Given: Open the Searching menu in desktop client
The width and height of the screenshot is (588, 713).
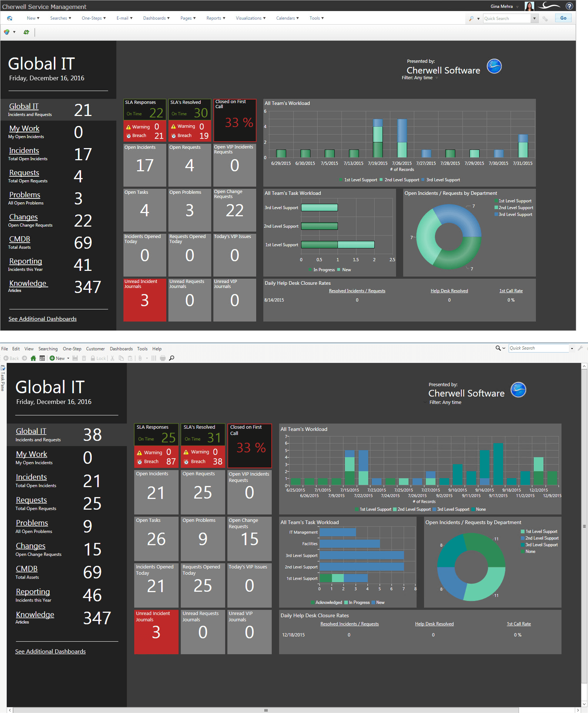Looking at the screenshot, I should (x=48, y=349).
